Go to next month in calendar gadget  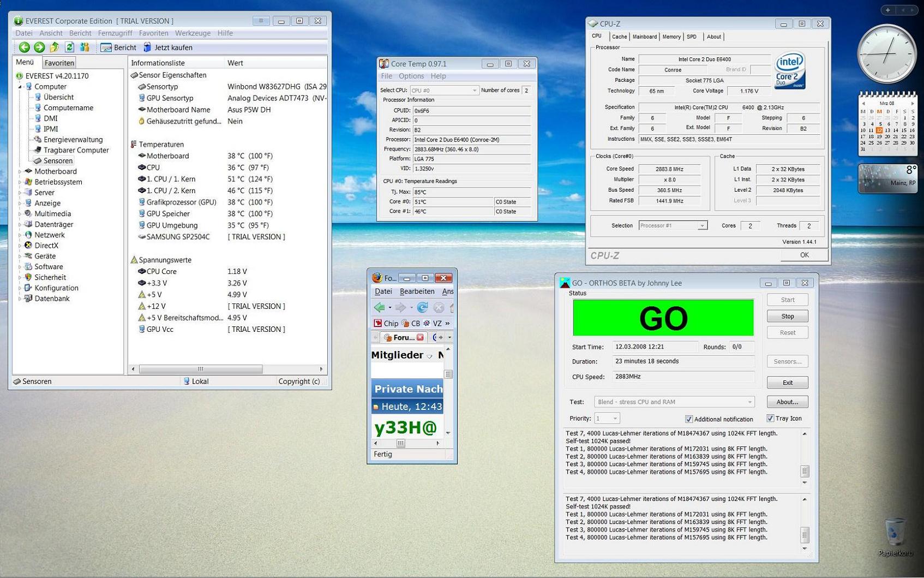click(913, 103)
